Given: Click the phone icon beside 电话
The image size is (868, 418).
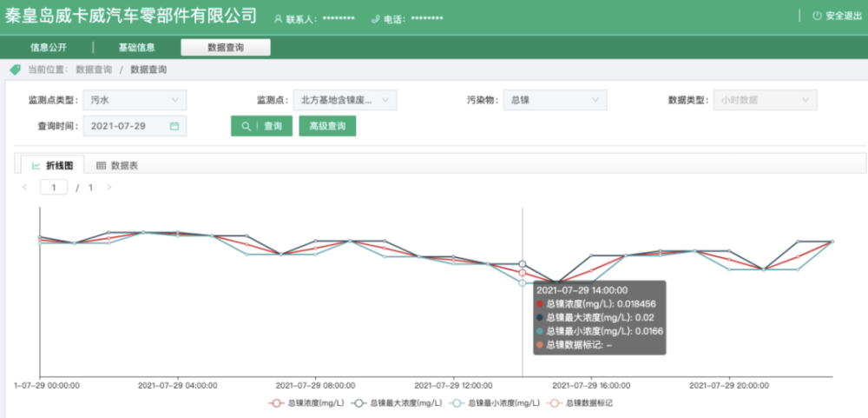Looking at the screenshot, I should click(376, 18).
